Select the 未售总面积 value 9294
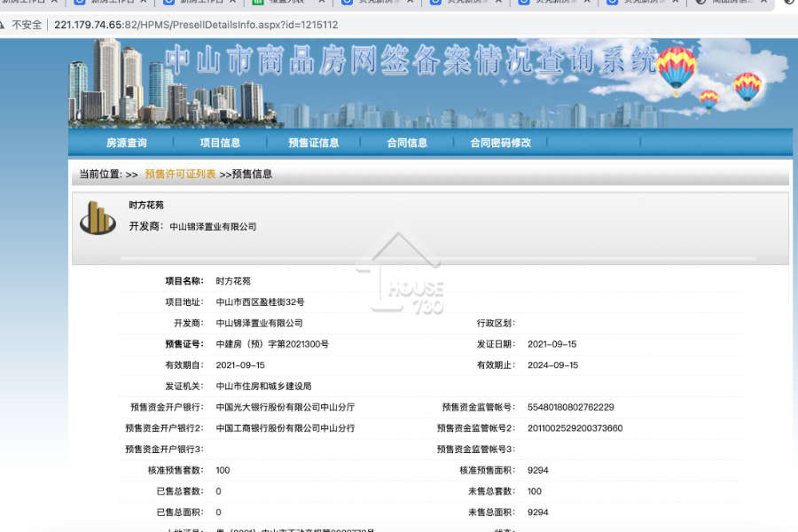Viewport: 798px width, 532px height. tap(538, 512)
